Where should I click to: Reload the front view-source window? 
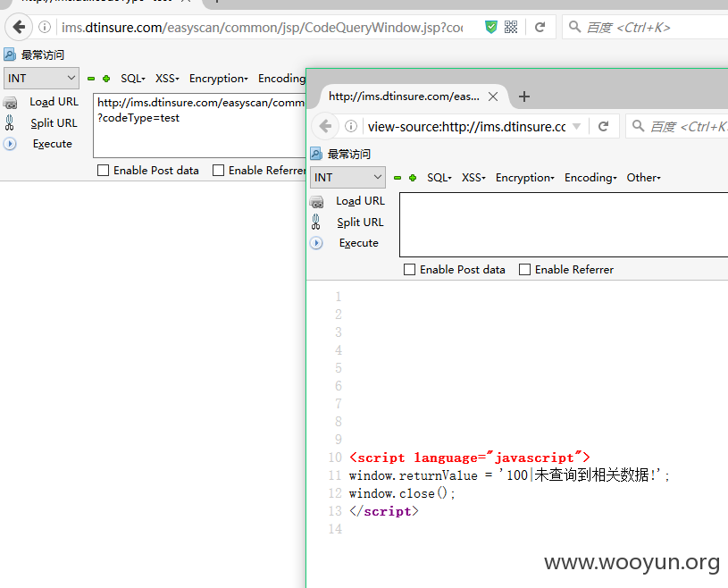point(603,126)
